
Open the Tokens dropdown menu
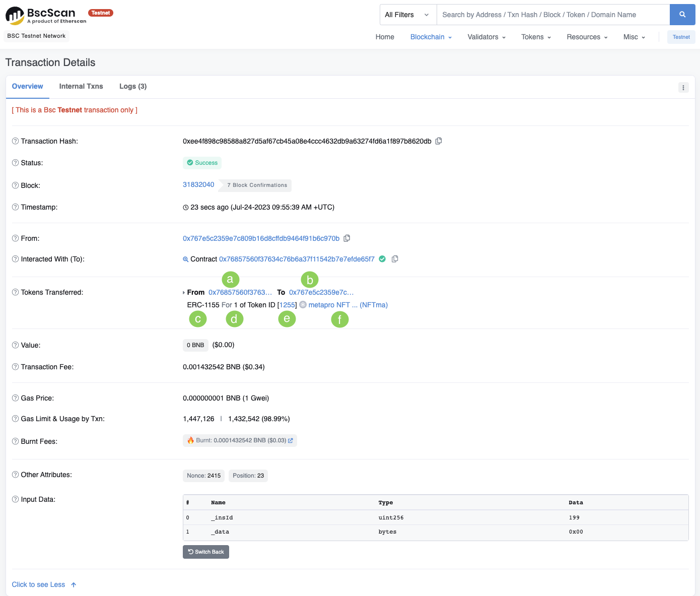[535, 37]
